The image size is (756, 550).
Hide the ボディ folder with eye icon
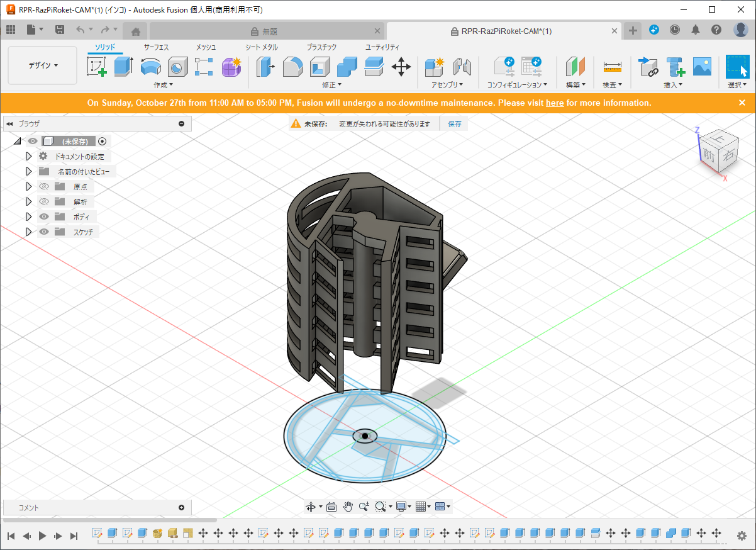(x=44, y=216)
